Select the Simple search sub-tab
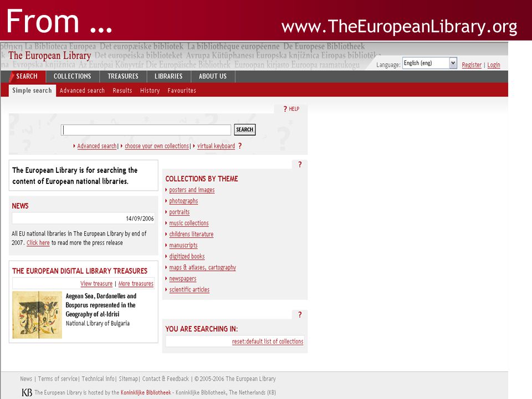Screen dimensions: 532x399 pyautogui.click(x=32, y=90)
